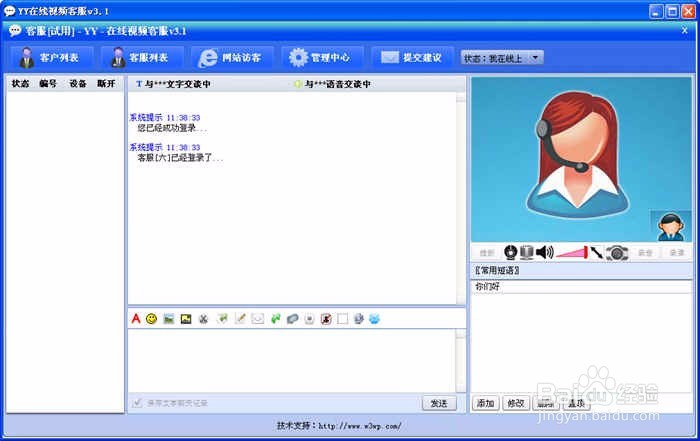Click the red crossed-out person icon
Image resolution: width=700 pixels, height=441 pixels.
point(326,319)
